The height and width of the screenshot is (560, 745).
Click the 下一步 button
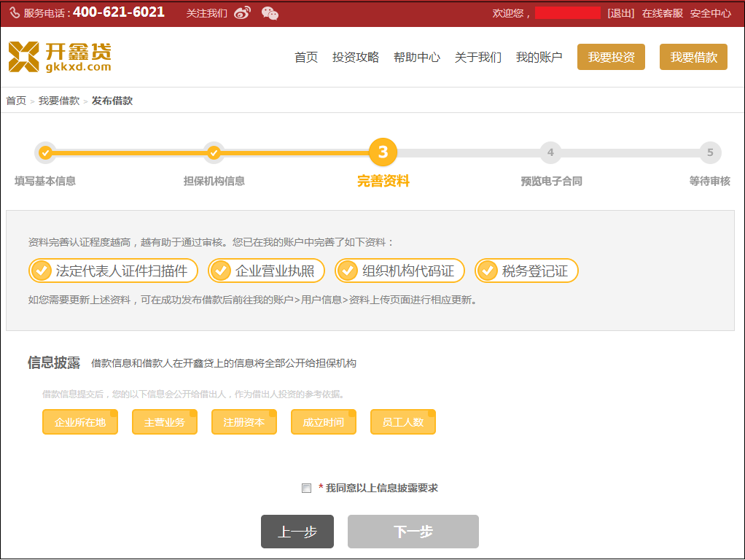tap(413, 532)
